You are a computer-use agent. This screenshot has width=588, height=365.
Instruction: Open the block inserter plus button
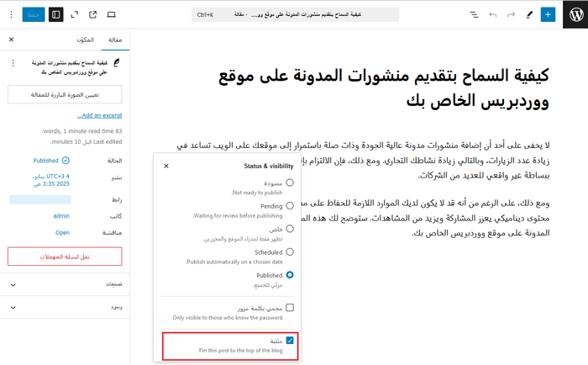548,14
